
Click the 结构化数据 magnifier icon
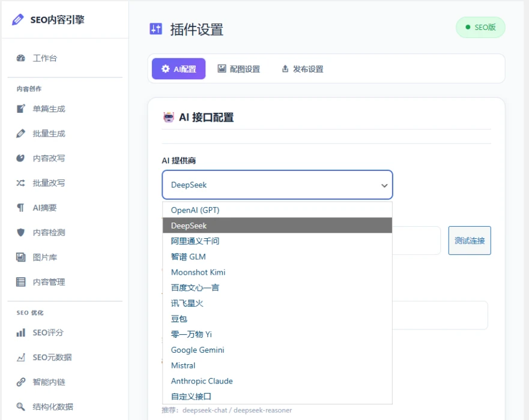(x=20, y=407)
